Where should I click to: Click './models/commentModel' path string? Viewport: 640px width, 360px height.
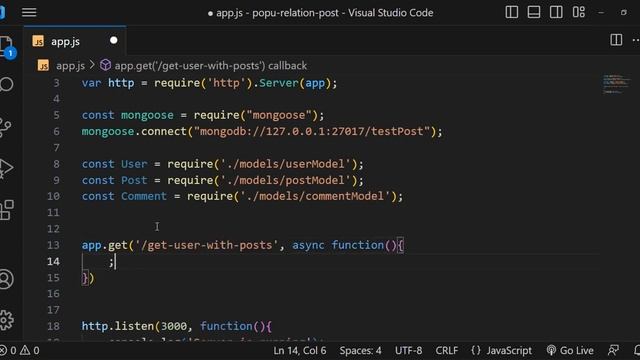[316, 196]
